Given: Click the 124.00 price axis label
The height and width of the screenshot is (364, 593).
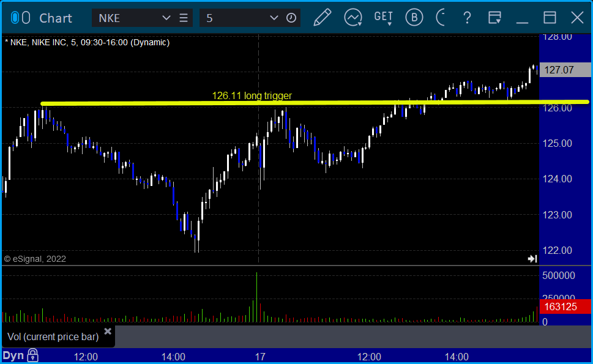Looking at the screenshot, I should 558,179.
